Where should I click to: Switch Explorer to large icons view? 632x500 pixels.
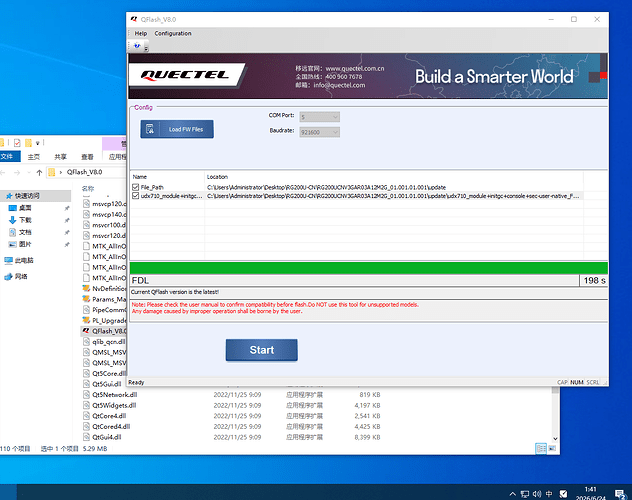(552, 448)
